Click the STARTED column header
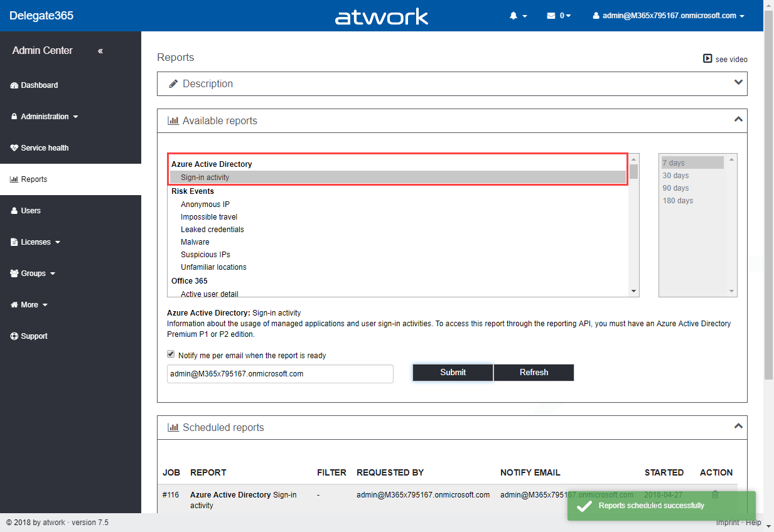 click(664, 472)
